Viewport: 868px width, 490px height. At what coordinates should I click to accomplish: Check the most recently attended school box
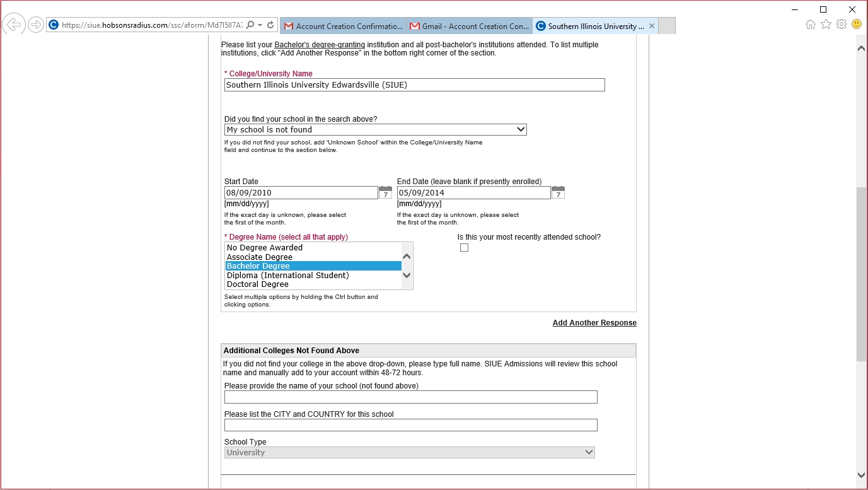(x=464, y=248)
